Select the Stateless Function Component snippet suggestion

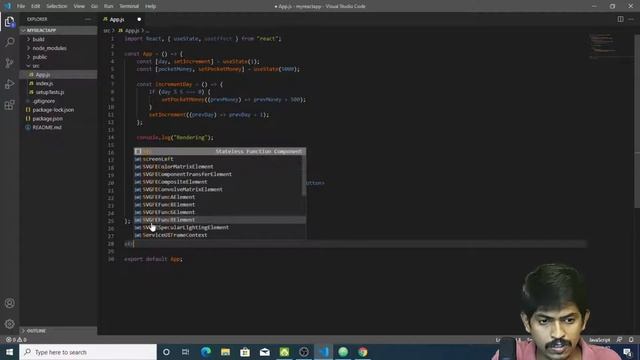click(220, 151)
